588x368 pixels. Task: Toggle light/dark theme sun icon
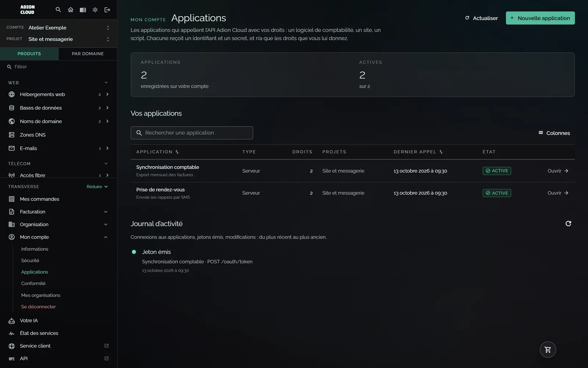[95, 10]
